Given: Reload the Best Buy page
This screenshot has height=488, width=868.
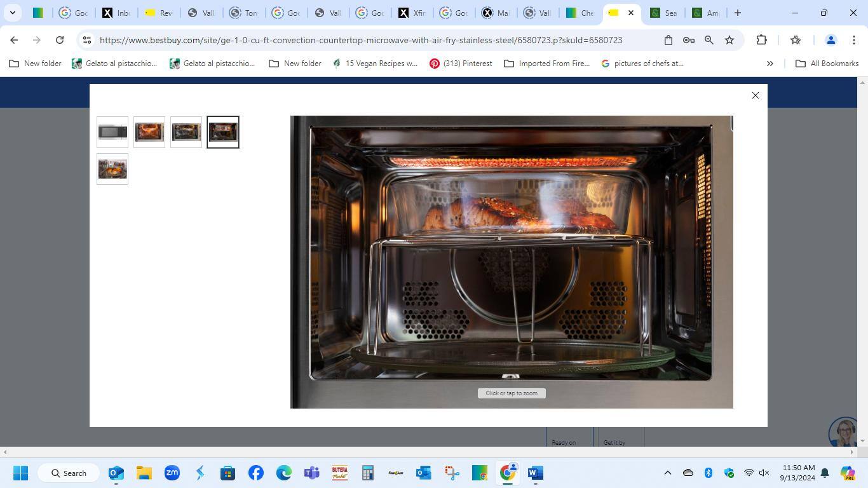Looking at the screenshot, I should point(60,40).
